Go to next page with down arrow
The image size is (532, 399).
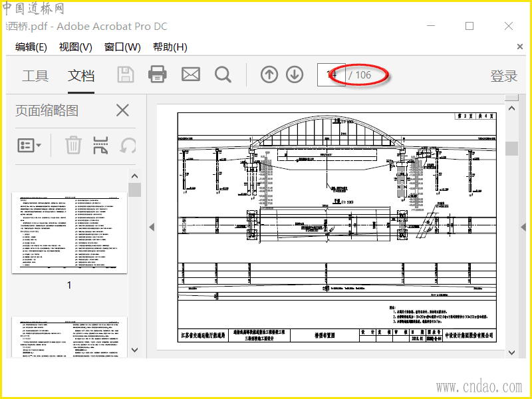point(295,74)
